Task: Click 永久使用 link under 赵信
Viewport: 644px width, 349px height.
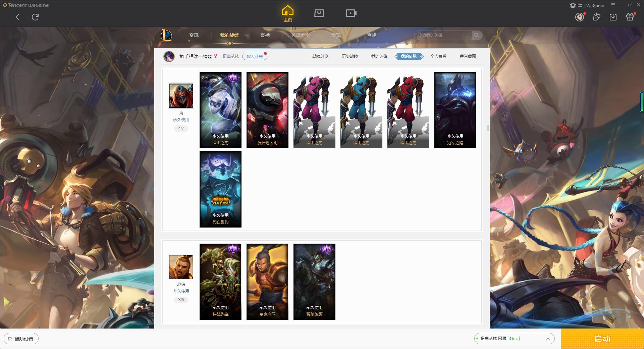Action: tap(181, 291)
